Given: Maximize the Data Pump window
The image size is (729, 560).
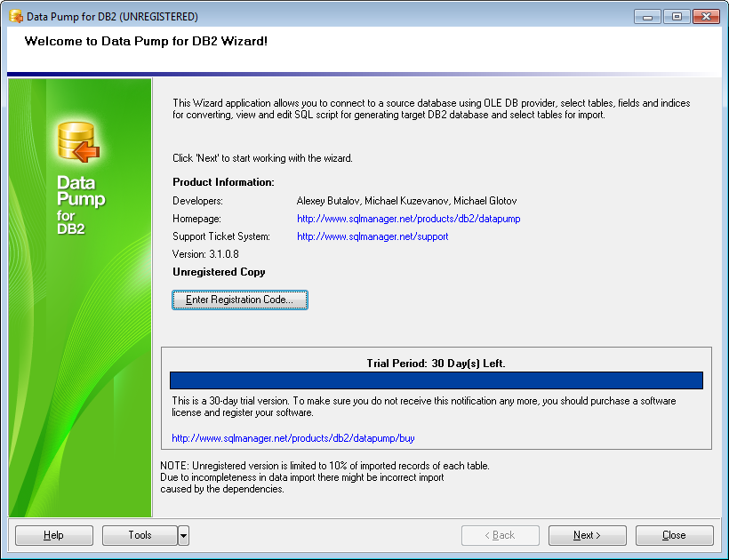Looking at the screenshot, I should point(677,17).
